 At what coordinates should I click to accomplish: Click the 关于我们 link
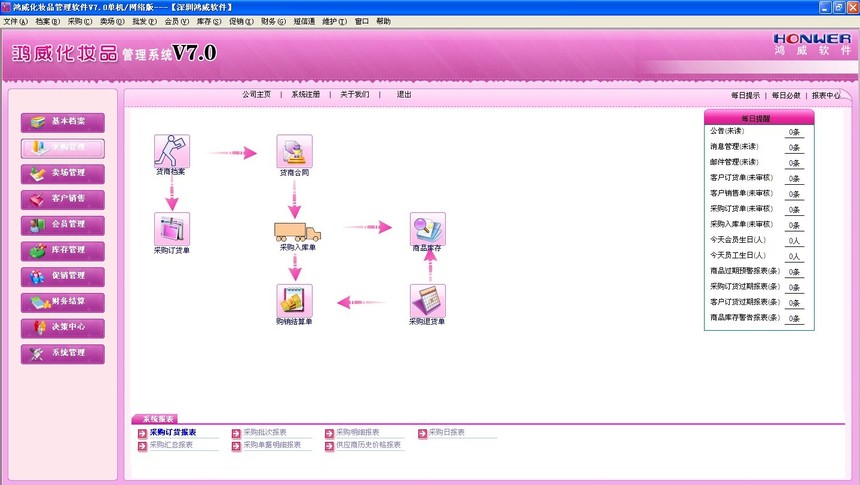point(354,94)
